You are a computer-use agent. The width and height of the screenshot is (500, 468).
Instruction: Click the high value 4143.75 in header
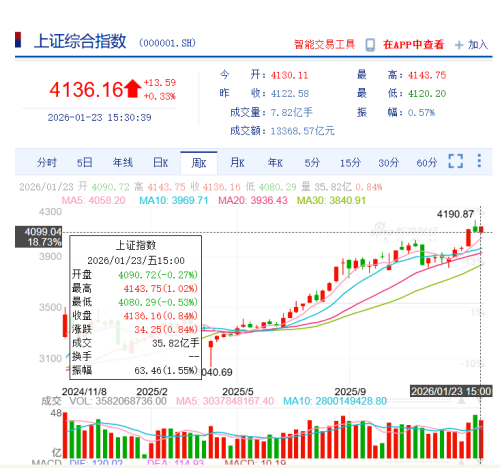click(x=427, y=75)
